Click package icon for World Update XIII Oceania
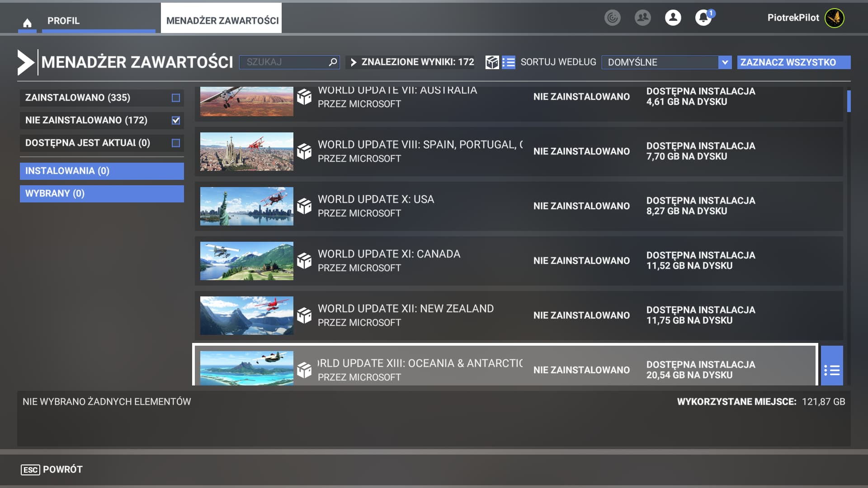This screenshot has width=868, height=488. (304, 370)
